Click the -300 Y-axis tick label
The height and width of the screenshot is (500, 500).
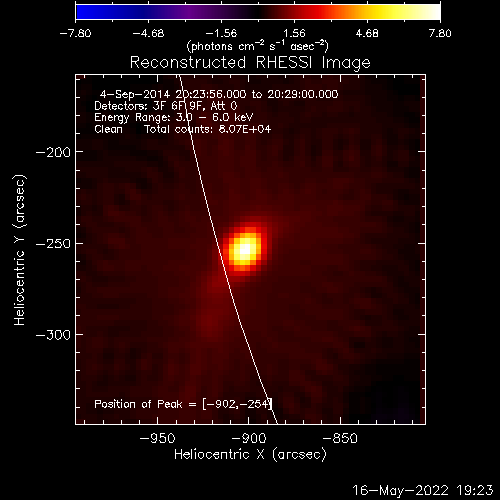(x=53, y=335)
